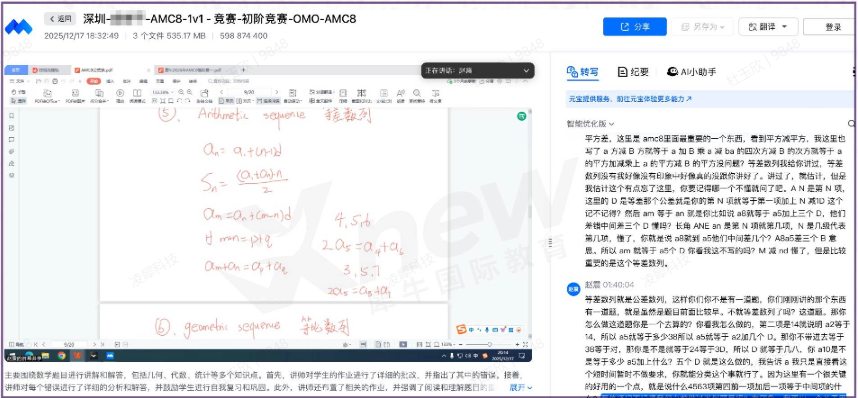Click the 阅读模式 reading mode icon
858x398 pixels.
[x=137, y=96]
